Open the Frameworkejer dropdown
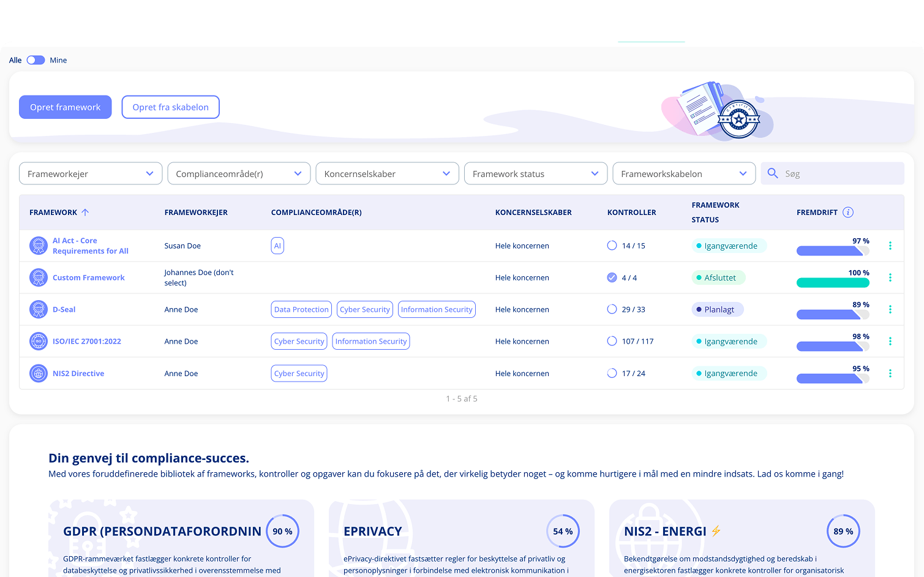This screenshot has width=924, height=577. click(x=90, y=173)
